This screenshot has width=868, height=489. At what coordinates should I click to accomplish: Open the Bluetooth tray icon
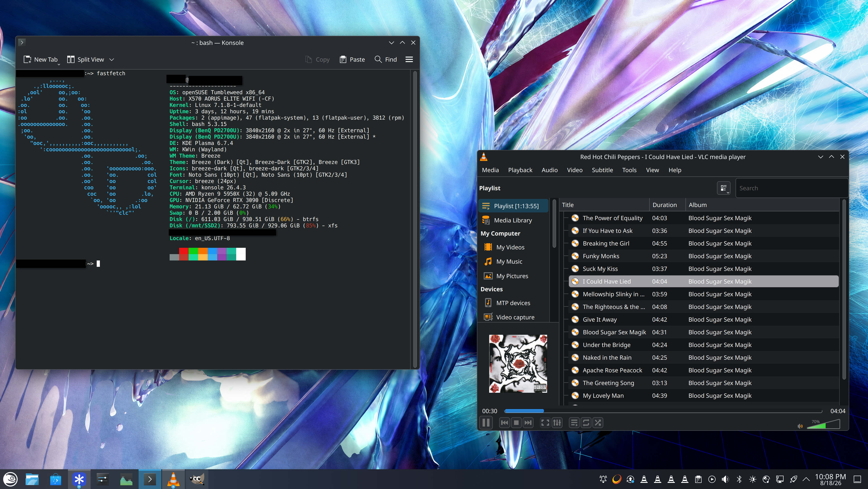pos(739,479)
